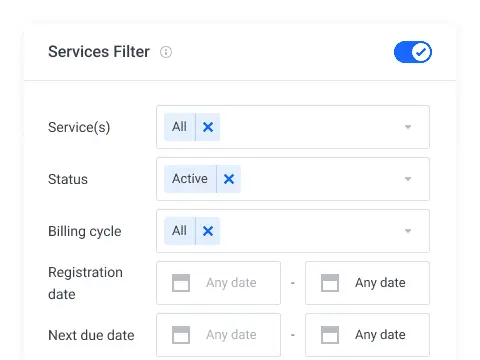Expand the Service(s) dropdown arrow
Screen dimensions: 480x360
point(408,127)
